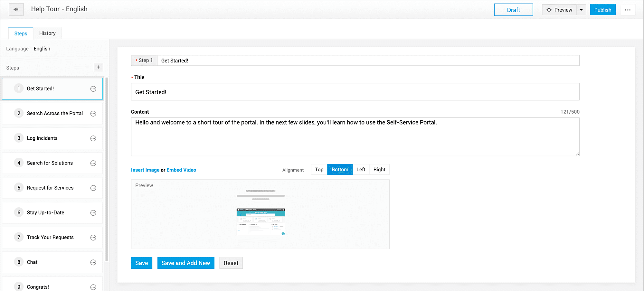
Task: Set alignment to Top
Action: (319, 170)
